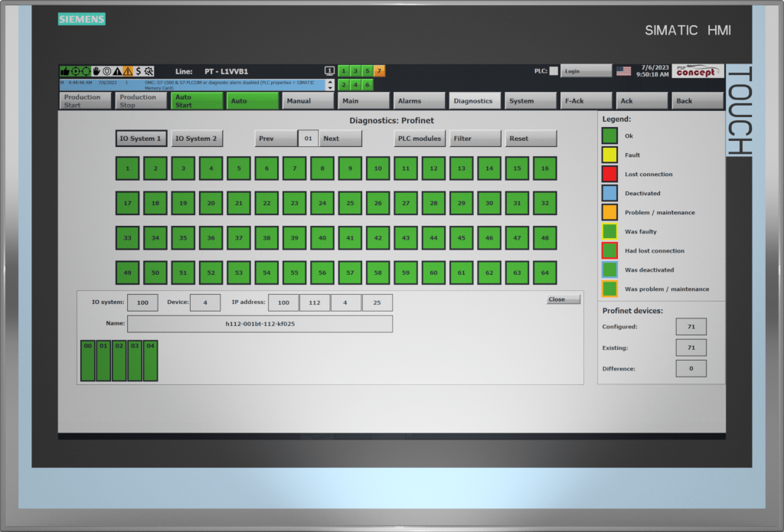Click the orange warning triangle icon
This screenshot has width=784, height=532.
(x=128, y=71)
